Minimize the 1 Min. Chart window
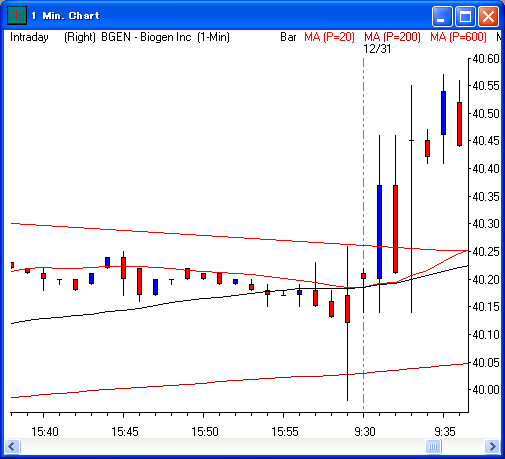The height and width of the screenshot is (459, 505). coord(442,16)
